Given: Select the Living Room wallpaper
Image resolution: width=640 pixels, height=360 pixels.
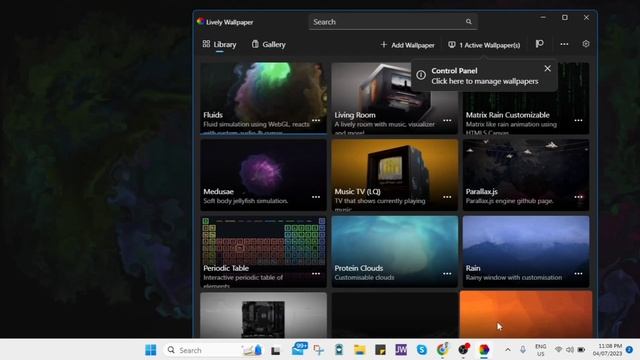Looking at the screenshot, I should (x=395, y=98).
